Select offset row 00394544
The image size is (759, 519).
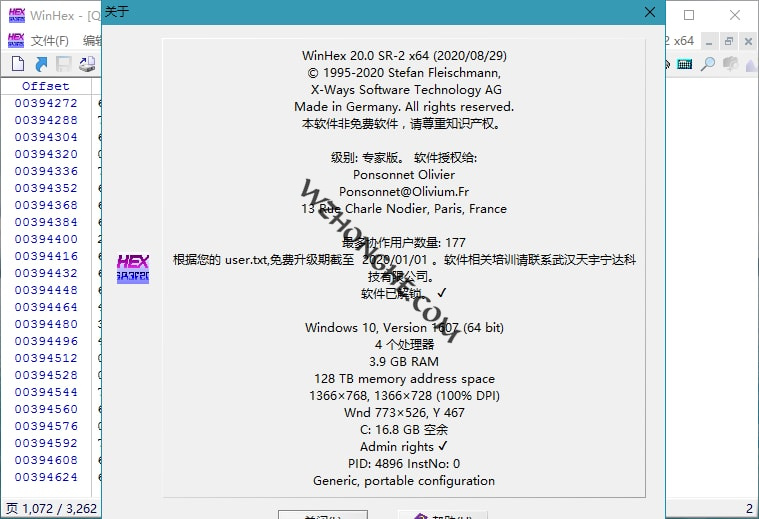(46, 392)
